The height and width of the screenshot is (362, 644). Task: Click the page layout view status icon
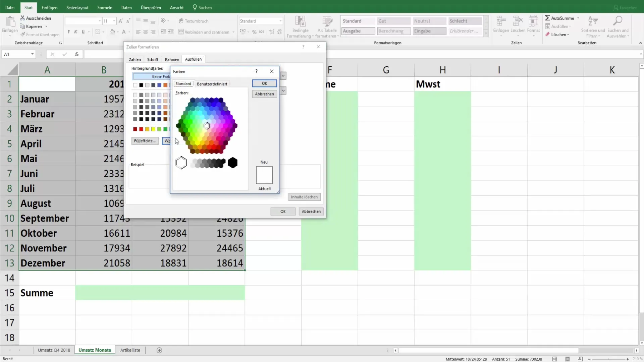click(x=567, y=359)
